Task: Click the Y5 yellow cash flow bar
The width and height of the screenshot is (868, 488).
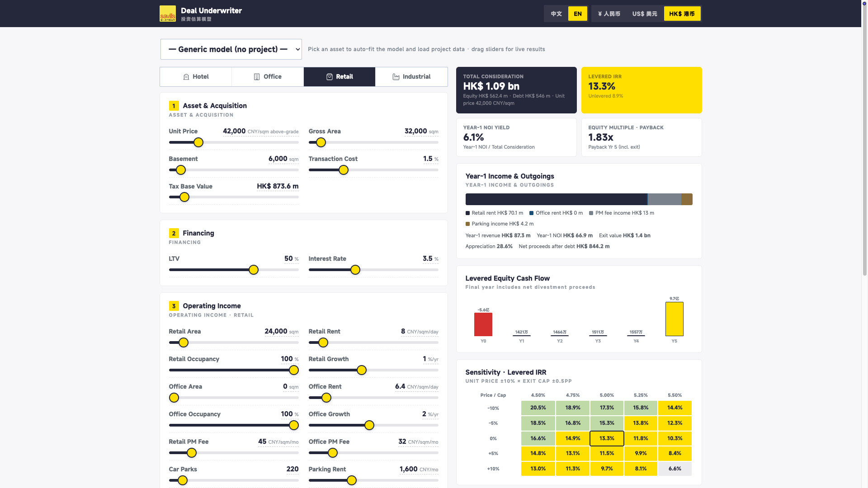Action: (x=674, y=319)
